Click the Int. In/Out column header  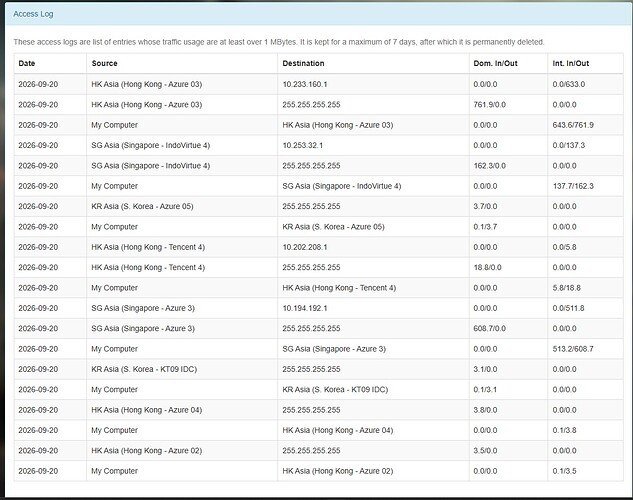(571, 63)
